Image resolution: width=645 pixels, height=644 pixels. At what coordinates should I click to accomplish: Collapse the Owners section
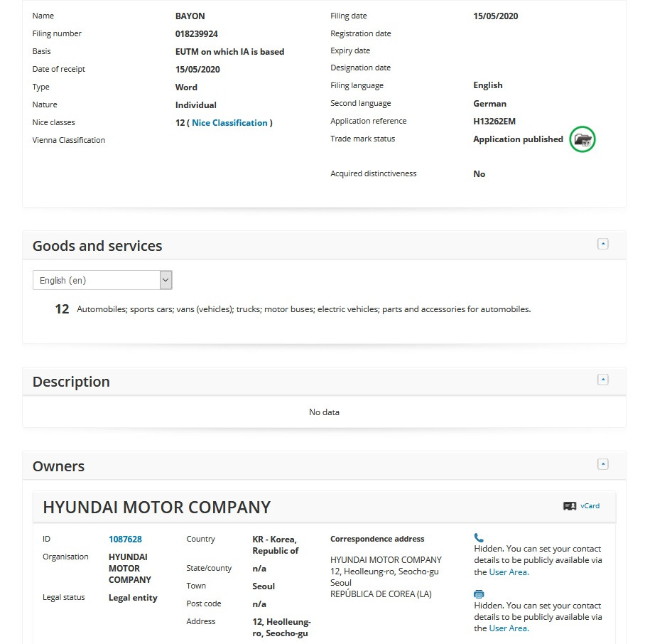(x=603, y=463)
